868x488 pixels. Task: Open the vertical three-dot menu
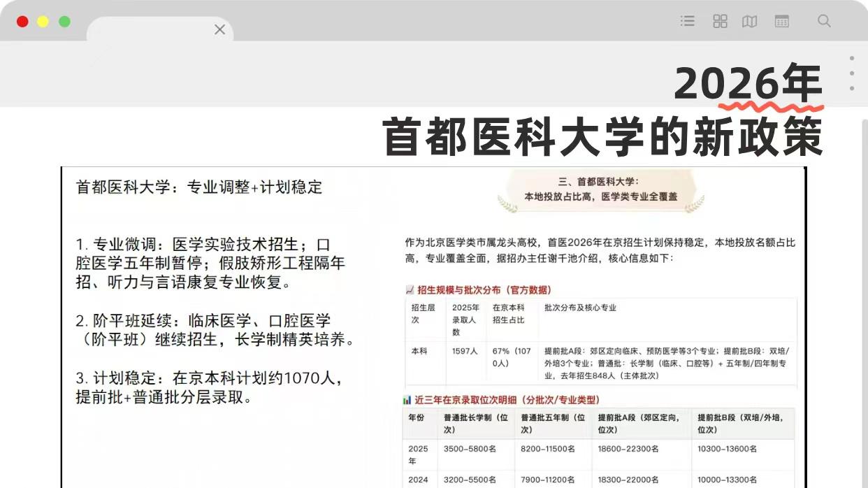(x=852, y=73)
